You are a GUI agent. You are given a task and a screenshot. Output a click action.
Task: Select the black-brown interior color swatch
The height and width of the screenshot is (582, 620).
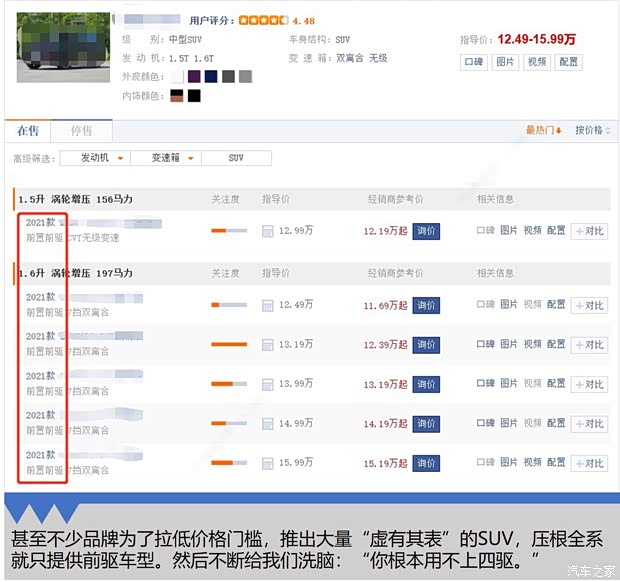tap(177, 96)
